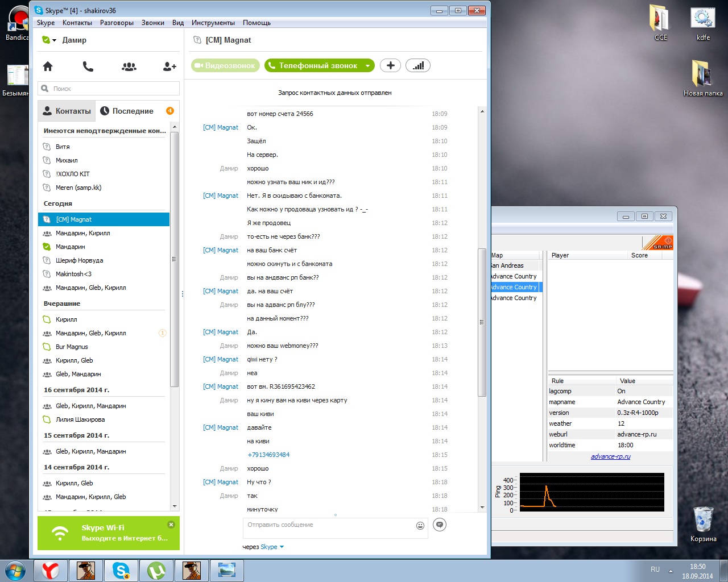728x582 pixels.
Task: Click the Player column header in SA-MP
Action: coord(588,255)
